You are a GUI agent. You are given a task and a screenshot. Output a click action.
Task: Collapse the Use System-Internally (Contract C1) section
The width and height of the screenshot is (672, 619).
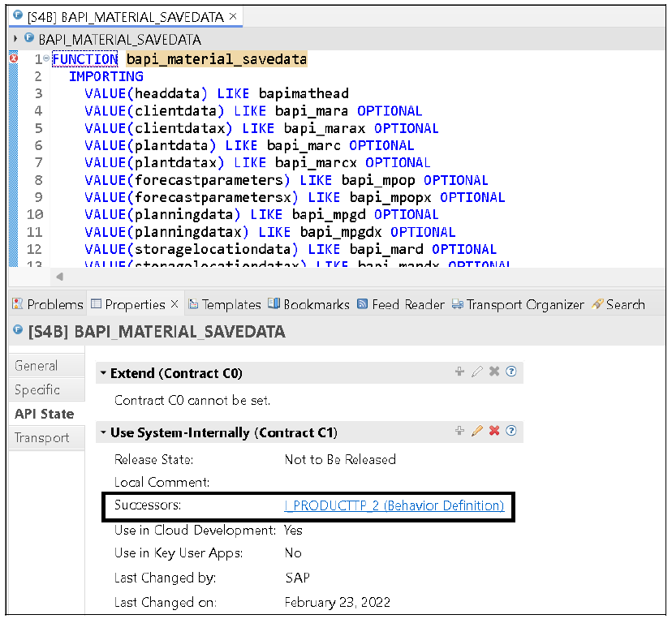click(x=103, y=432)
